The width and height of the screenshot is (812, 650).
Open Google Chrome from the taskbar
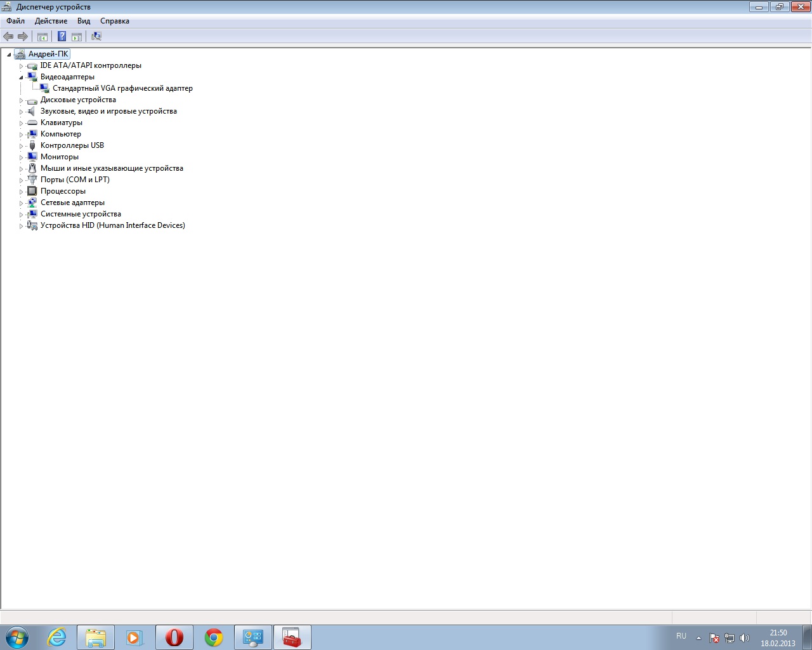(x=214, y=637)
